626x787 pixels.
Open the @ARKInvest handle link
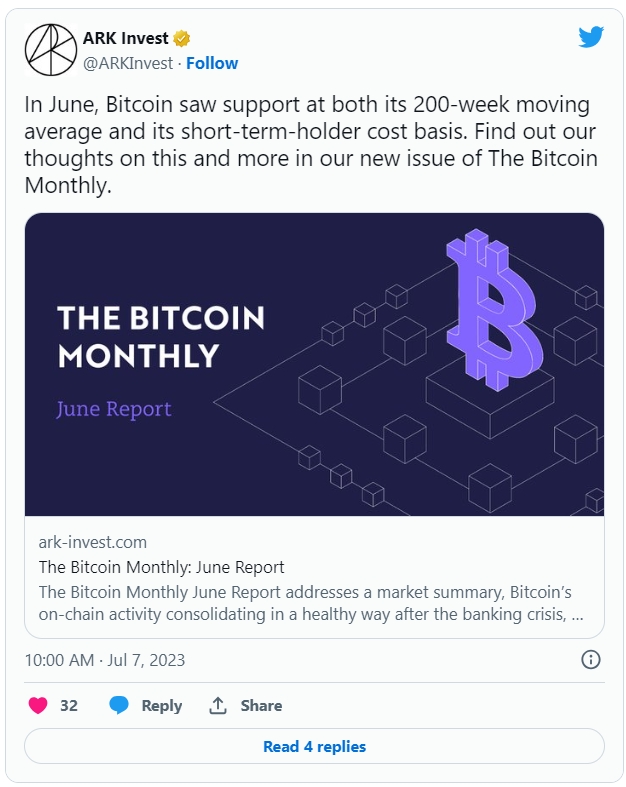pyautogui.click(x=128, y=63)
